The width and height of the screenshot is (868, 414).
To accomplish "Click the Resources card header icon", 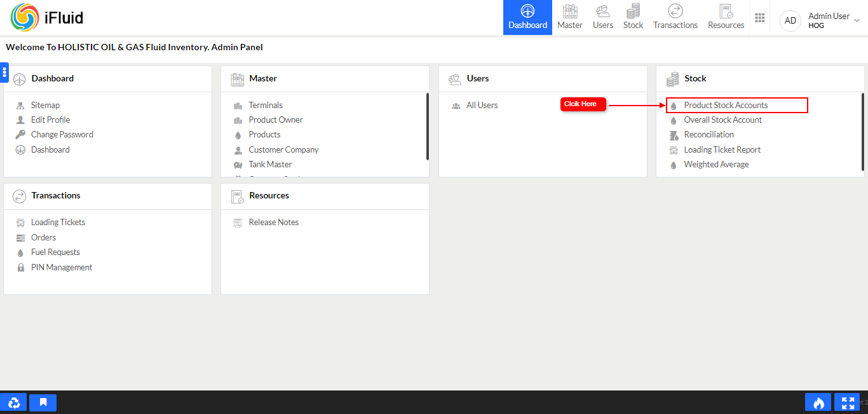I will pyautogui.click(x=237, y=196).
